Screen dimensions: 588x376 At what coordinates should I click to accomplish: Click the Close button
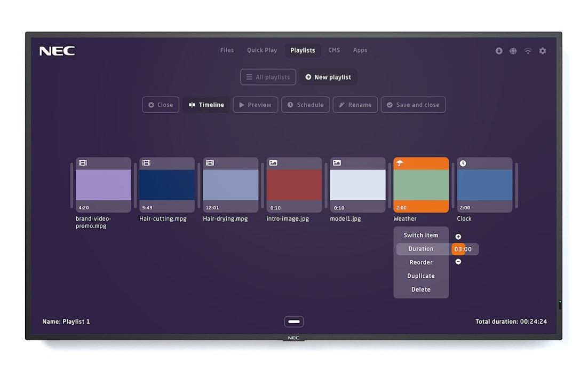161,105
